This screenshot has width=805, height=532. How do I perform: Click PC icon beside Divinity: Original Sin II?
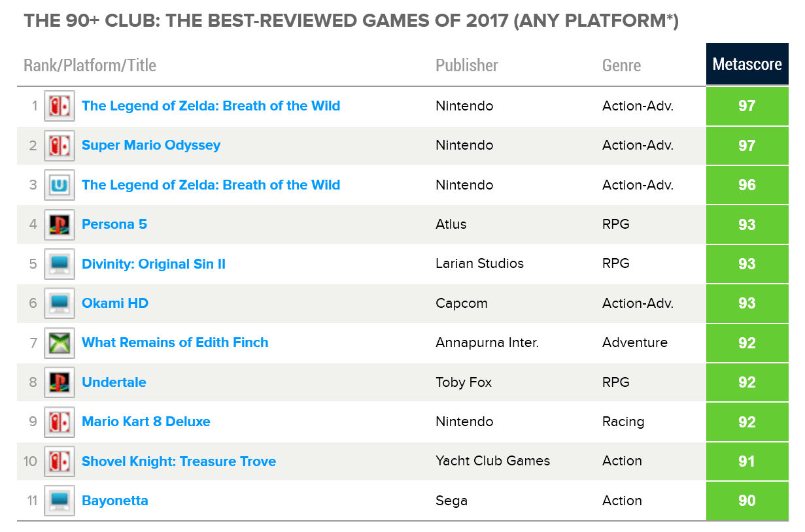coord(60,264)
